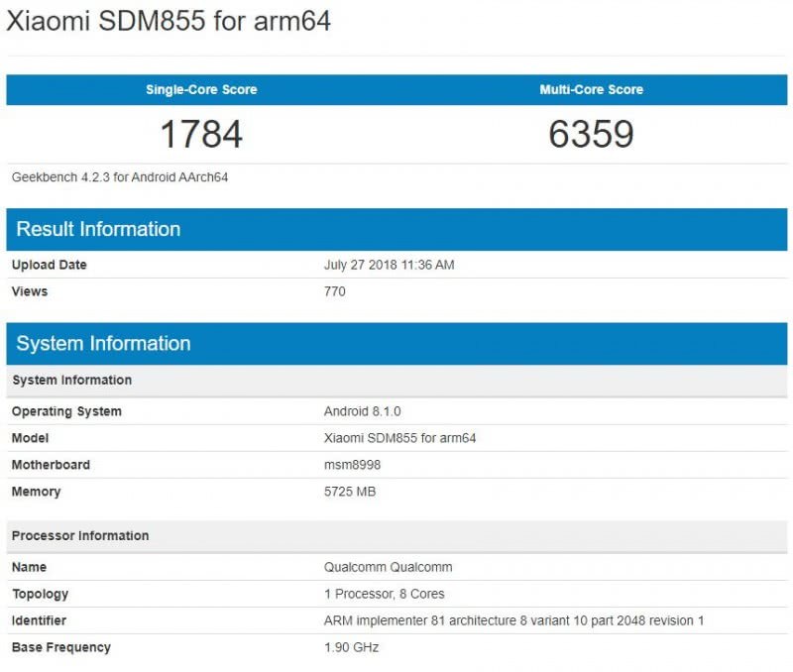Select the Single-Core Score header

(201, 89)
